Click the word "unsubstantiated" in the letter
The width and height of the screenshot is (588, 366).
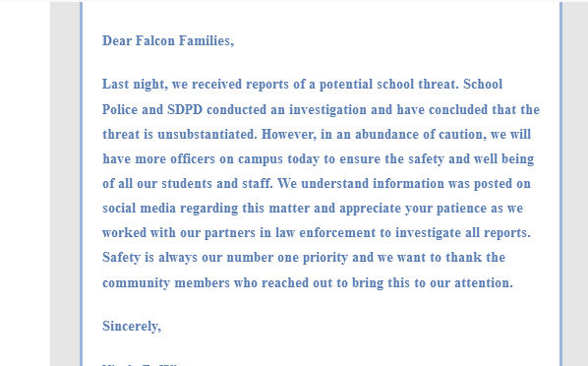(206, 135)
